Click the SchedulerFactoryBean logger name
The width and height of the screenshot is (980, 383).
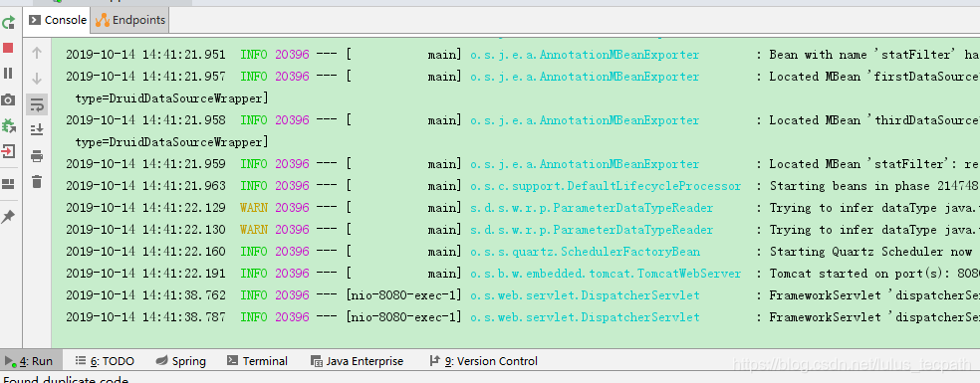[585, 252]
